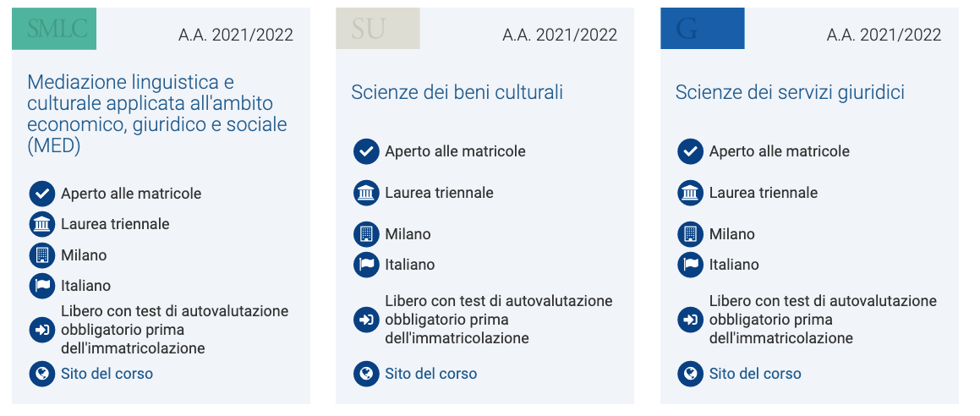Open Sito del corso link for servizi giuridici
The width and height of the screenshot is (980, 416).
pos(755,374)
